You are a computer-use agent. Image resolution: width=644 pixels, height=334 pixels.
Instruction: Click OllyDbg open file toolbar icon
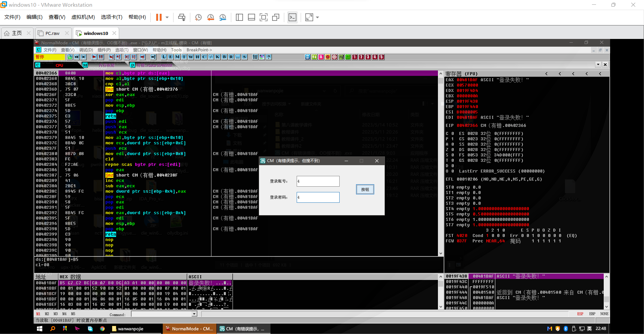click(x=70, y=57)
